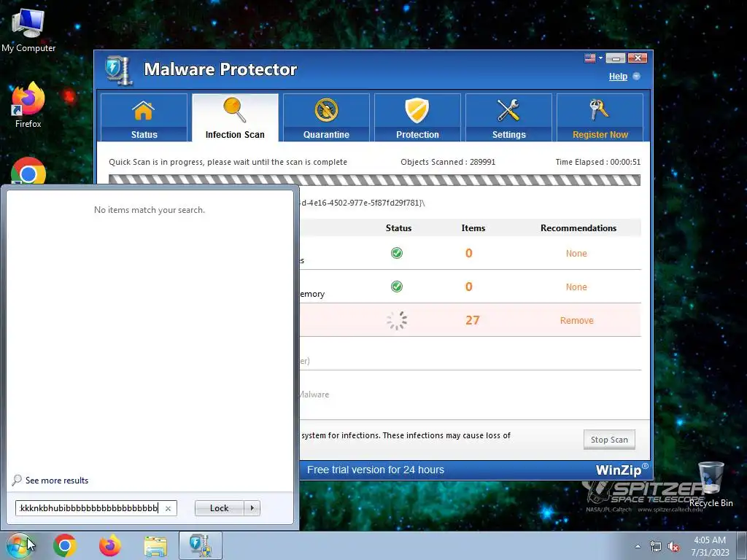
Task: Click the US flag language icon
Action: 589,58
